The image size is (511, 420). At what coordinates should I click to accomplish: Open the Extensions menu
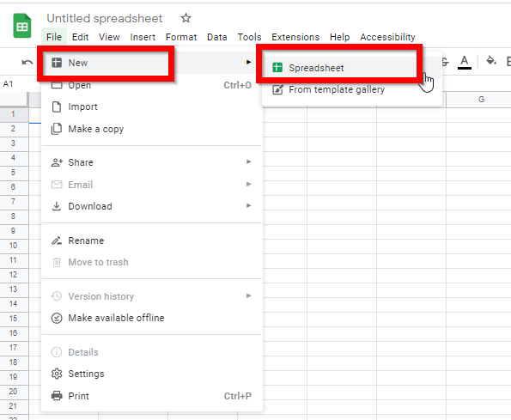(295, 37)
